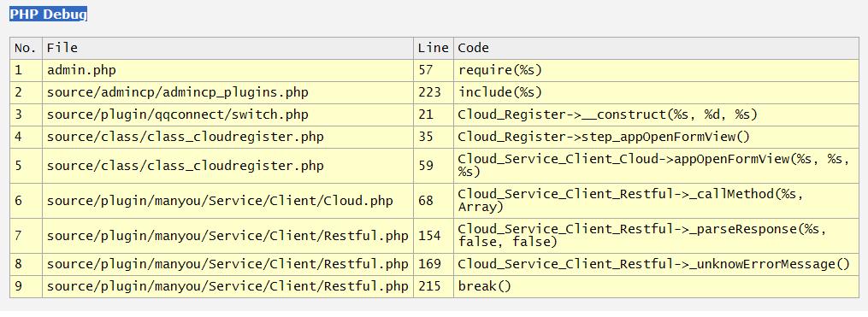
Task: Select Cloud_Register->__construct code cell
Action: [656, 115]
